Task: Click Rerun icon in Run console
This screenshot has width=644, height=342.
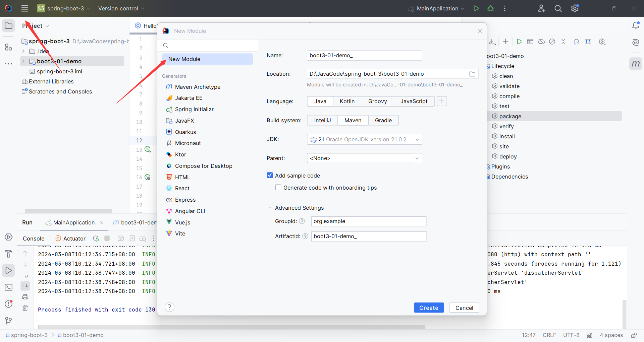Action: (96, 238)
